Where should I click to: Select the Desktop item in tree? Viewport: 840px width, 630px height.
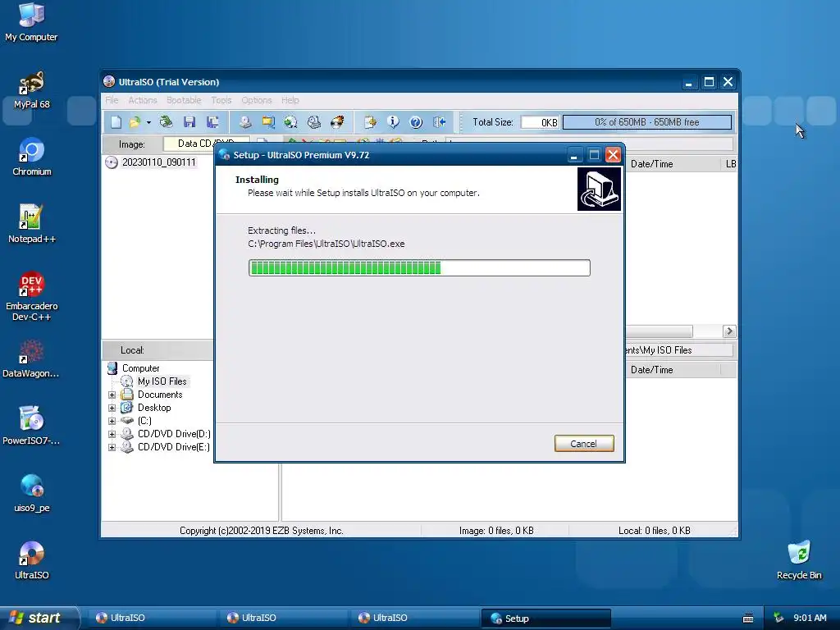point(154,408)
